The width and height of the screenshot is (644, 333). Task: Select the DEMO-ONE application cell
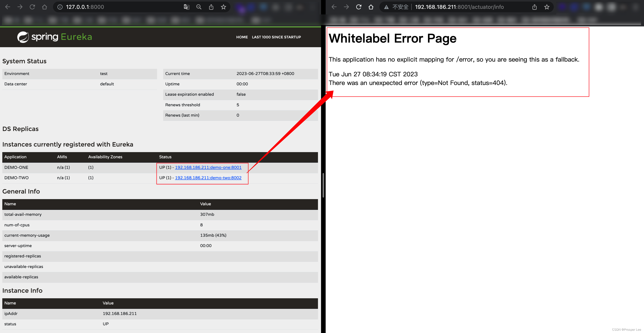point(16,167)
